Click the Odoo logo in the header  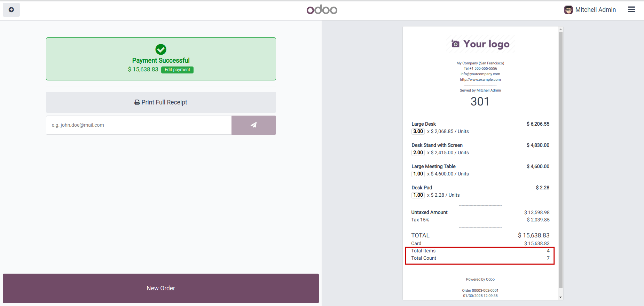[x=322, y=10]
